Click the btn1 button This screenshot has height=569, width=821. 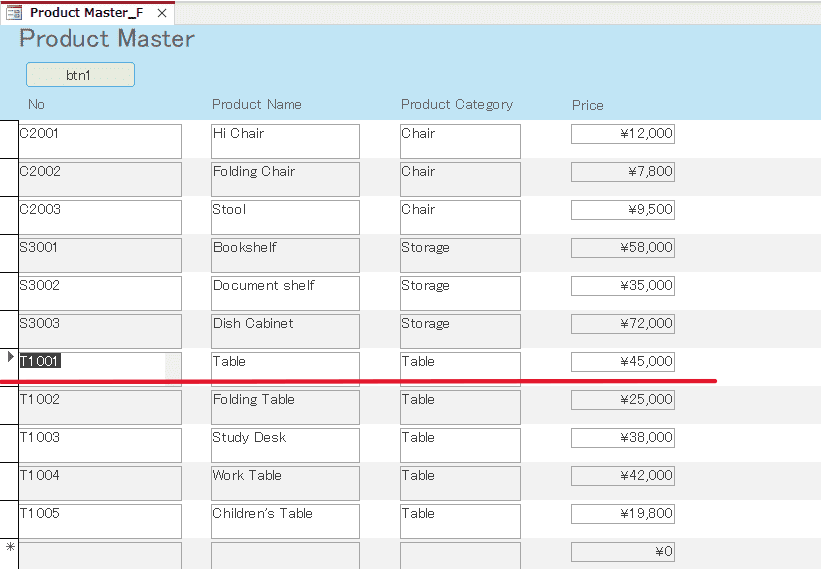click(80, 75)
